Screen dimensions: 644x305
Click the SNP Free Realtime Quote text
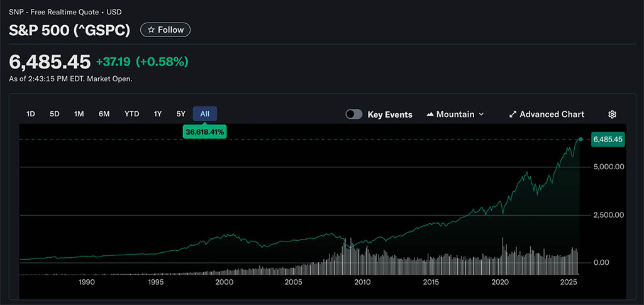[x=65, y=12]
